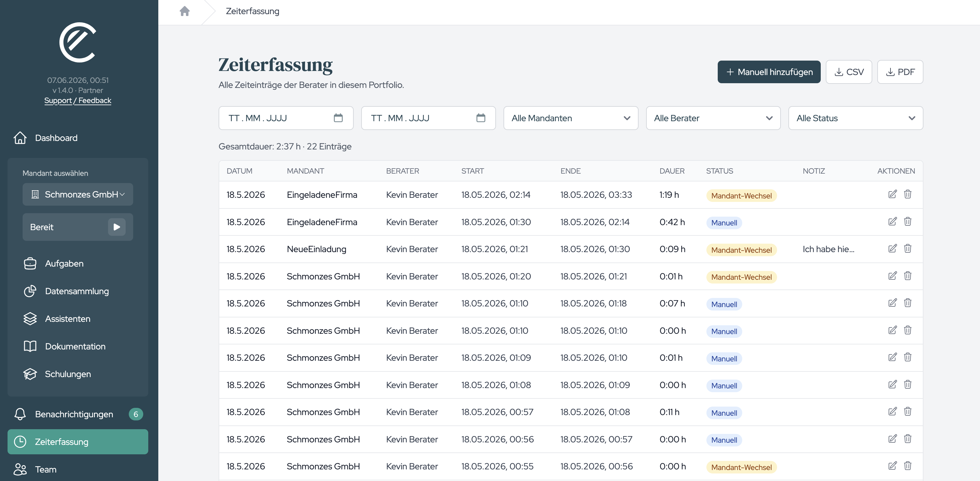The width and height of the screenshot is (980, 481).
Task: Open Aufgaben in the sidebar
Action: (78, 263)
